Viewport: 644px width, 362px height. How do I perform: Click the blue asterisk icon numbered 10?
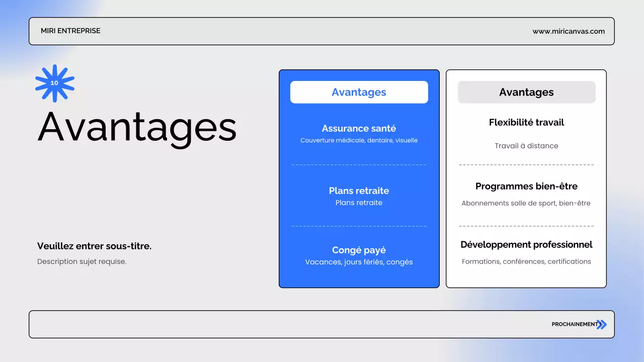54,83
